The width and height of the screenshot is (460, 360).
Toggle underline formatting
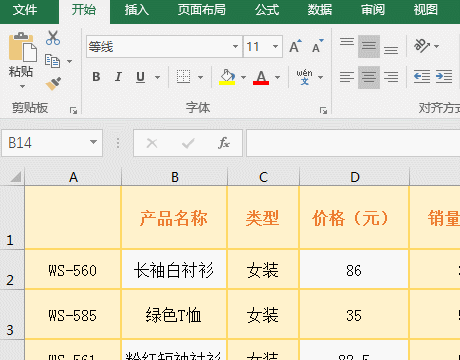pyautogui.click(x=141, y=77)
